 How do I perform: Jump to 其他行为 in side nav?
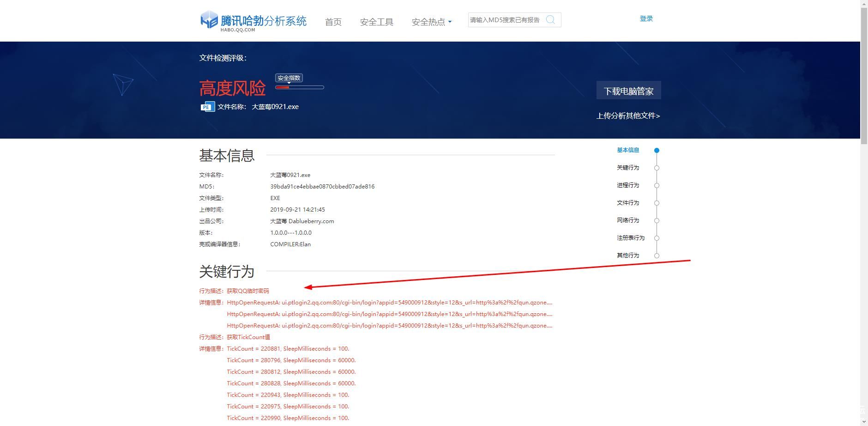[x=628, y=256]
